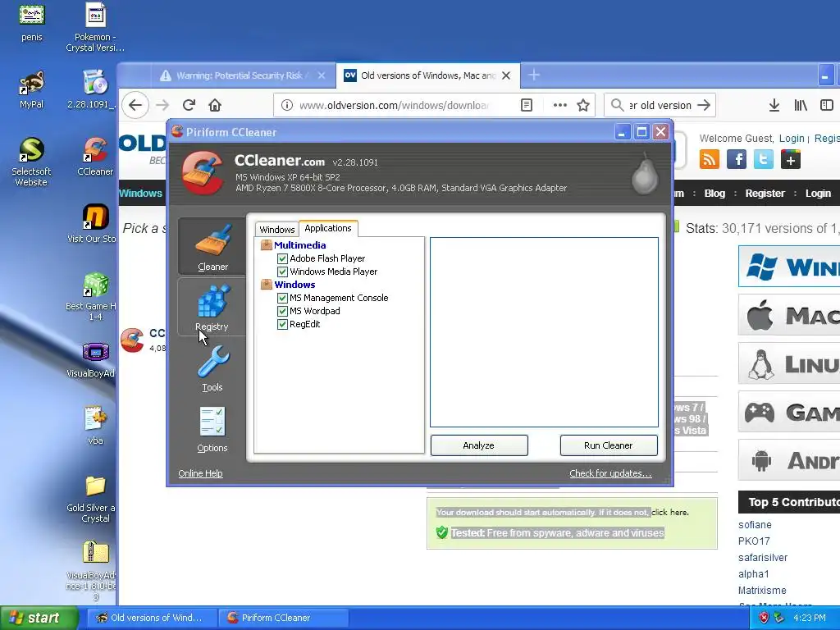This screenshot has width=840, height=630.
Task: Toggle reader view in the address bar
Action: [x=527, y=105]
